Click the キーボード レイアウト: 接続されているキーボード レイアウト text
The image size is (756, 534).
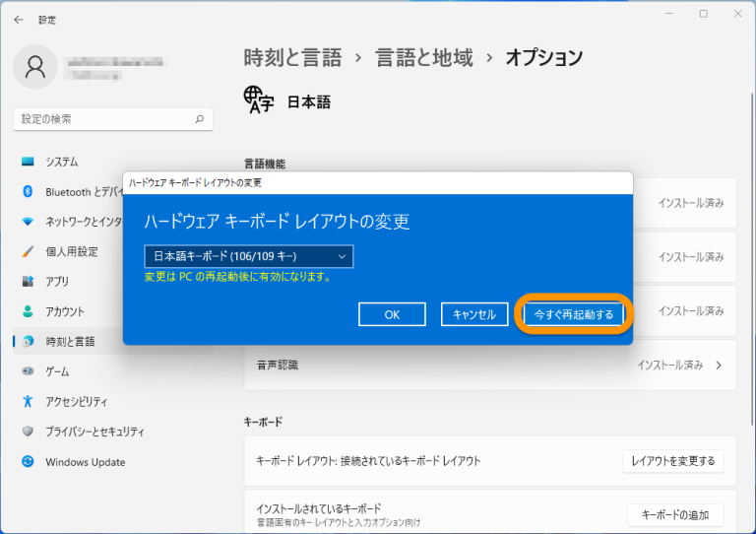(368, 461)
